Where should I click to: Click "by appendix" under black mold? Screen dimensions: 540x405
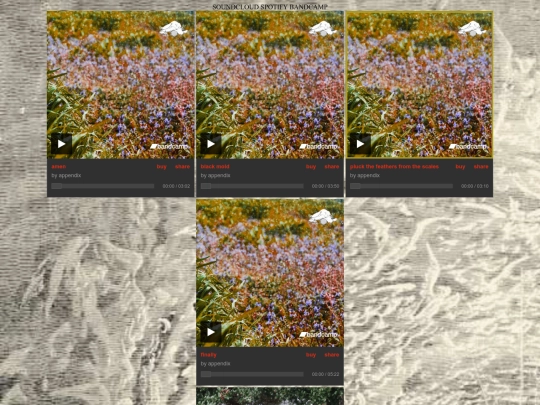pos(216,176)
